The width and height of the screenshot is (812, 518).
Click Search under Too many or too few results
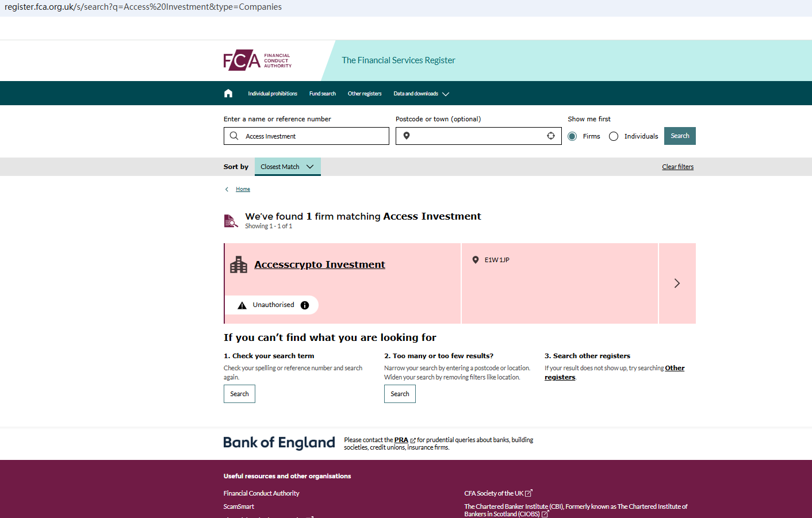[x=400, y=394]
